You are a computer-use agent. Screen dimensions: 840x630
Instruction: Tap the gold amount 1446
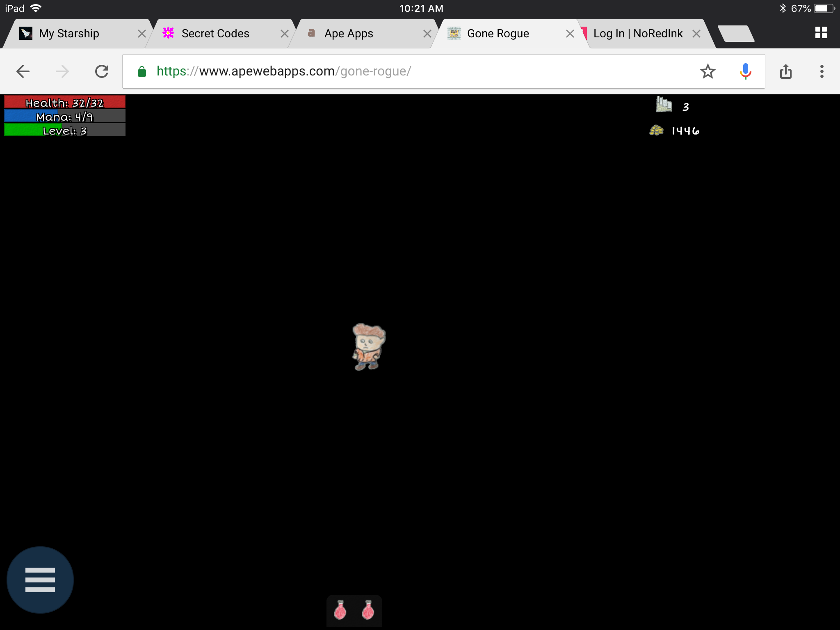(685, 131)
